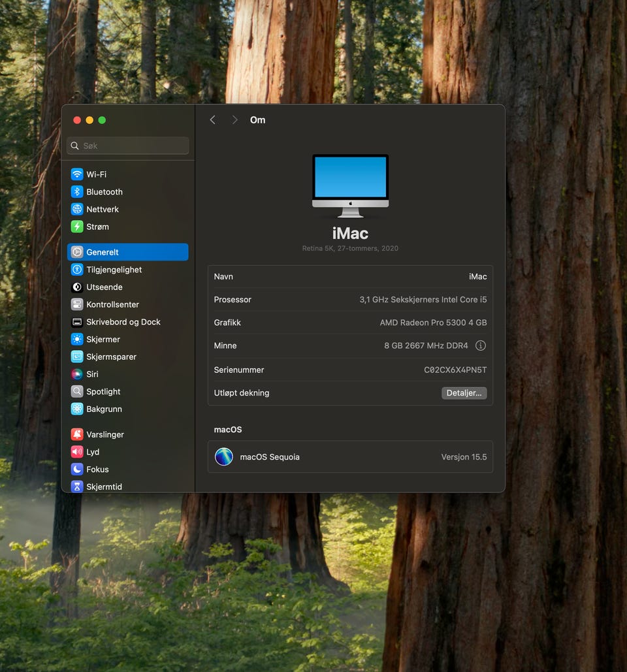Click the Minne info icon
Screen dimensions: 627x672
pos(481,345)
